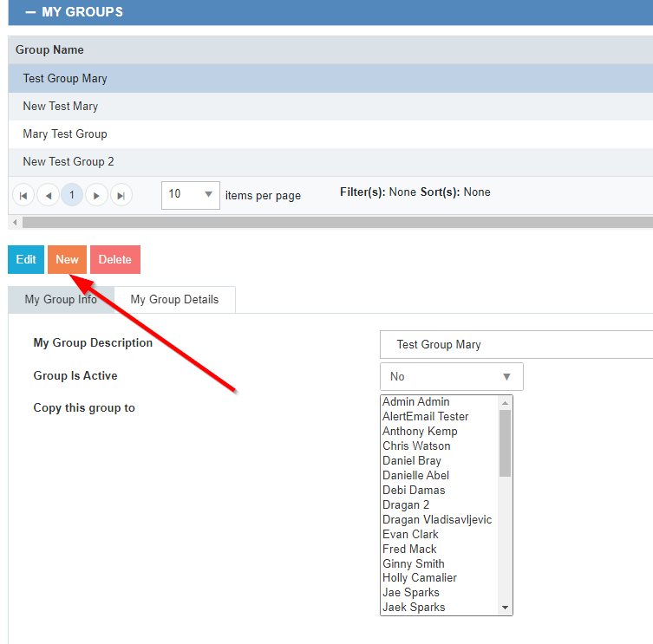This screenshot has width=653, height=644.
Task: Select Admin Admin in copy list
Action: 440,401
